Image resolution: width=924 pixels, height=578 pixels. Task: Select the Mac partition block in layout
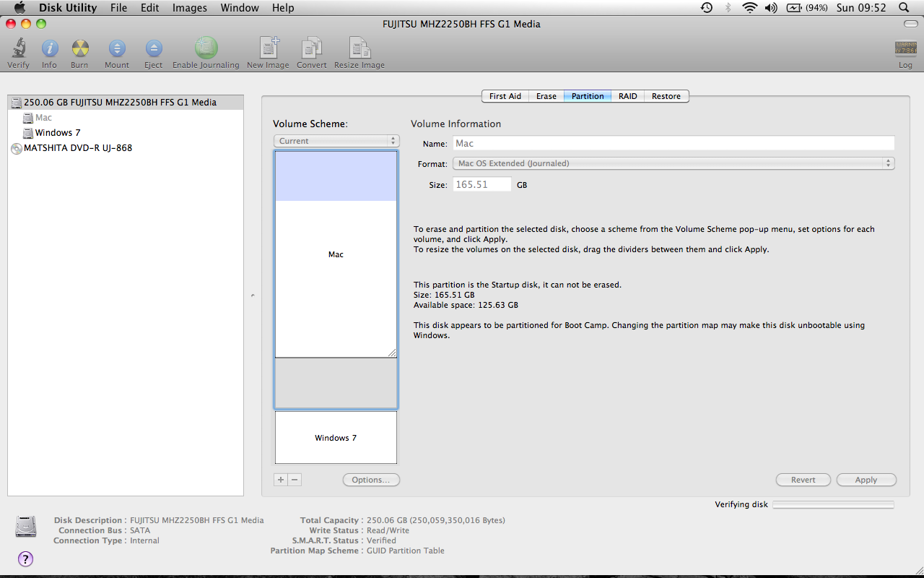tap(336, 254)
